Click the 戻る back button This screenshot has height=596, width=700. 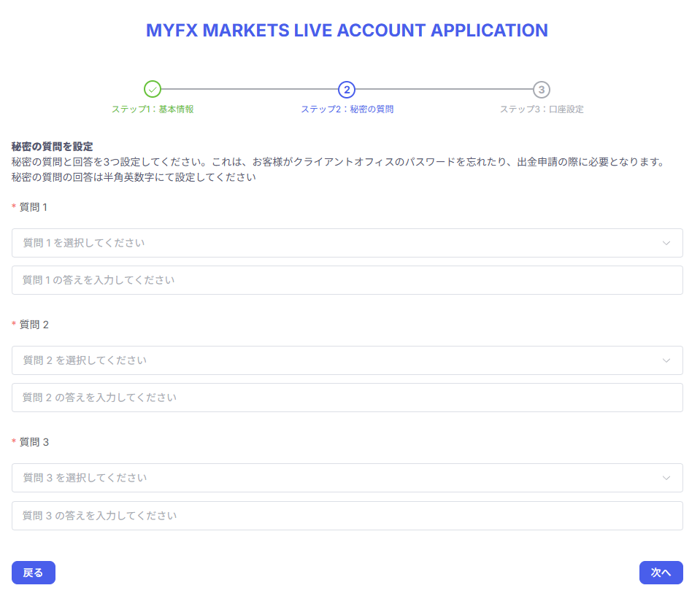(x=34, y=573)
